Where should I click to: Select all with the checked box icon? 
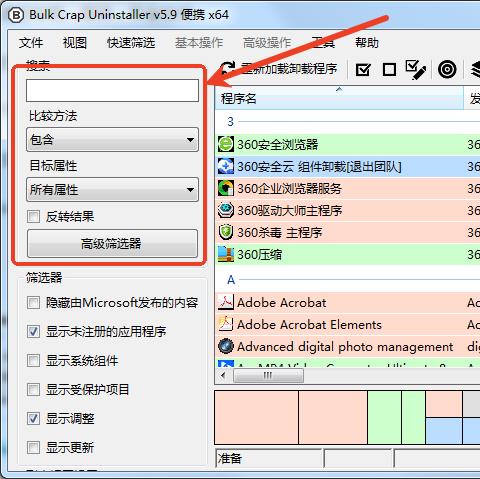tap(363, 70)
